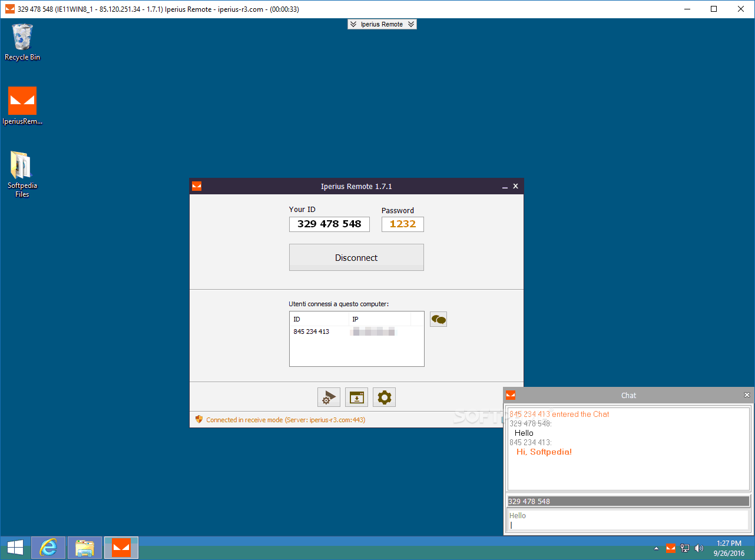
Task: Select the Recycle Bin desktop icon
Action: 22,42
